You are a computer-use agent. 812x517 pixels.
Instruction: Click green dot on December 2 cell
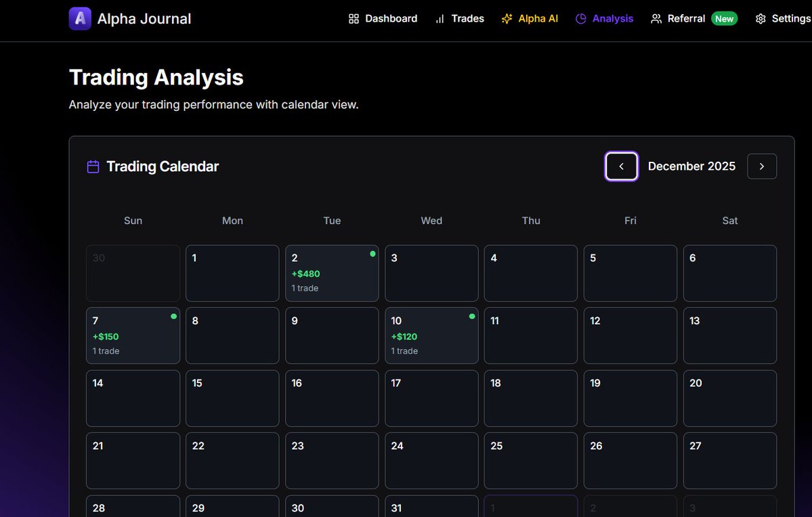[x=372, y=254]
